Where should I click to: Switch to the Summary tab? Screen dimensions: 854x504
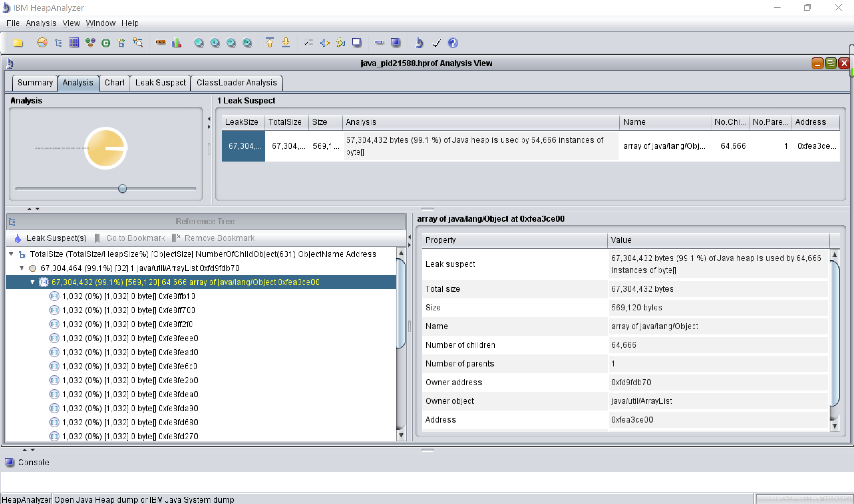[x=34, y=82]
